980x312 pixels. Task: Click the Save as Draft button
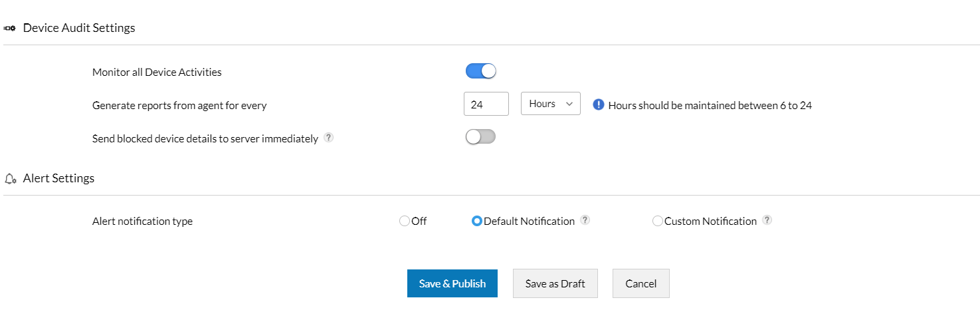click(x=555, y=283)
